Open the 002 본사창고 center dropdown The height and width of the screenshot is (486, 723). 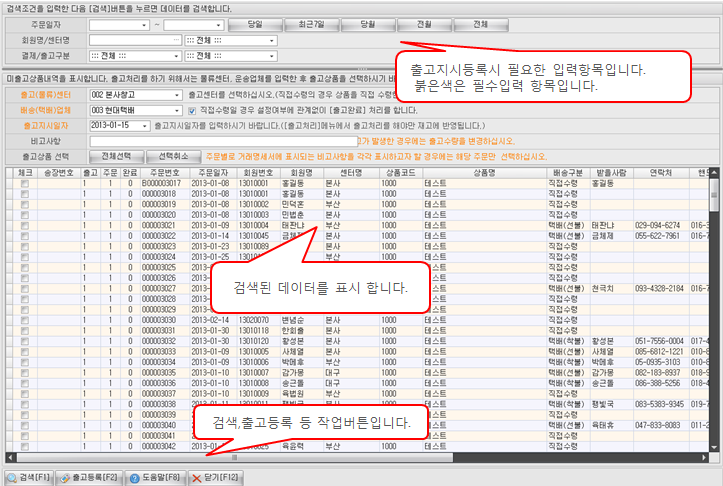(x=177, y=95)
